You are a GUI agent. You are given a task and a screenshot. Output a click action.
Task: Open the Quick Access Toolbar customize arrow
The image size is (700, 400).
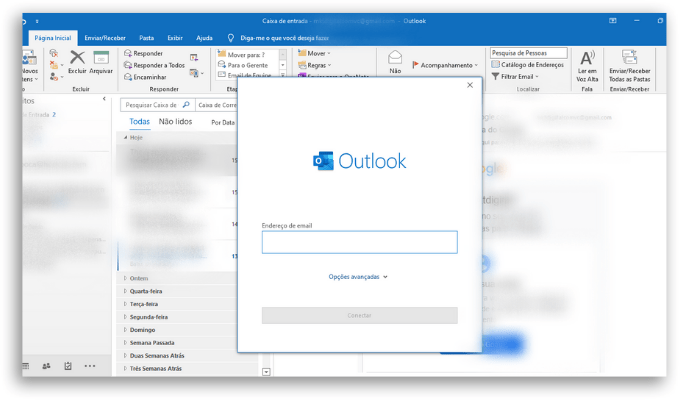[37, 21]
